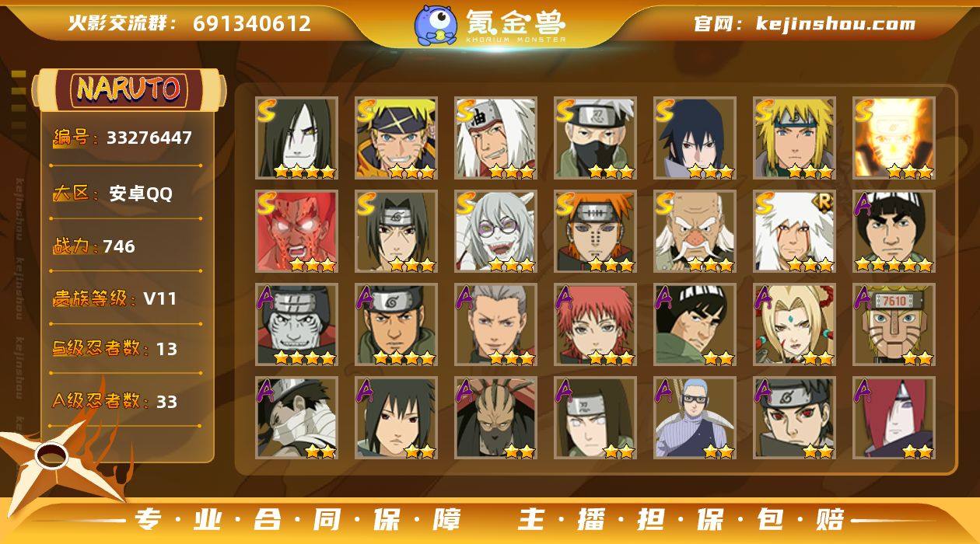Viewport: 980px width, 544px height.
Task: Select the account ID 33276447 row
Action: tap(126, 138)
